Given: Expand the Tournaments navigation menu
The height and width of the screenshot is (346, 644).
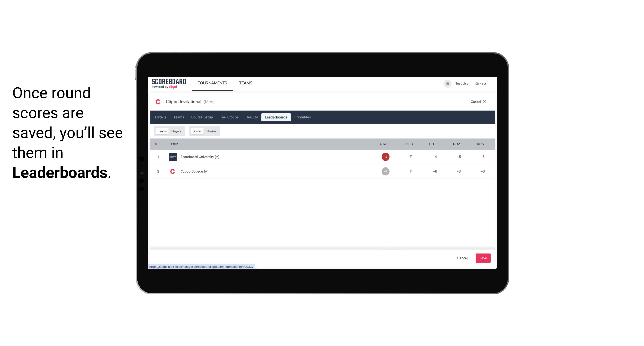Looking at the screenshot, I should click(x=213, y=84).
